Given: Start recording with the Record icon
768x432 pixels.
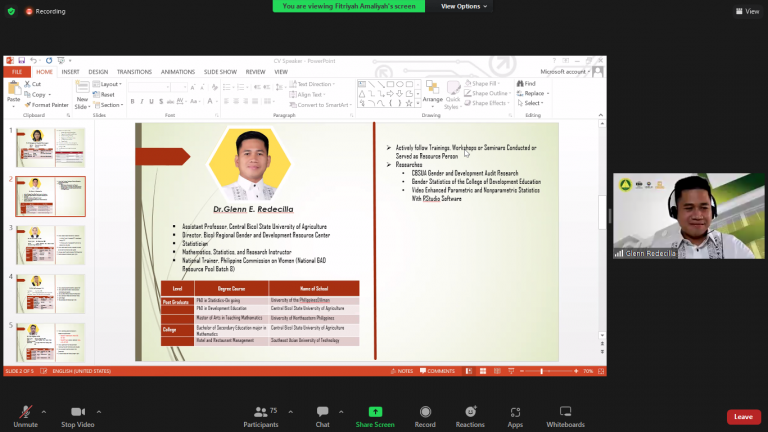Looking at the screenshot, I should pyautogui.click(x=426, y=412).
